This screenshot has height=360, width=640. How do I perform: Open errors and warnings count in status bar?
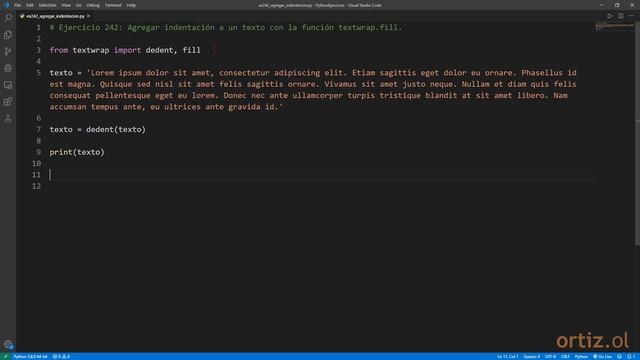point(61,356)
